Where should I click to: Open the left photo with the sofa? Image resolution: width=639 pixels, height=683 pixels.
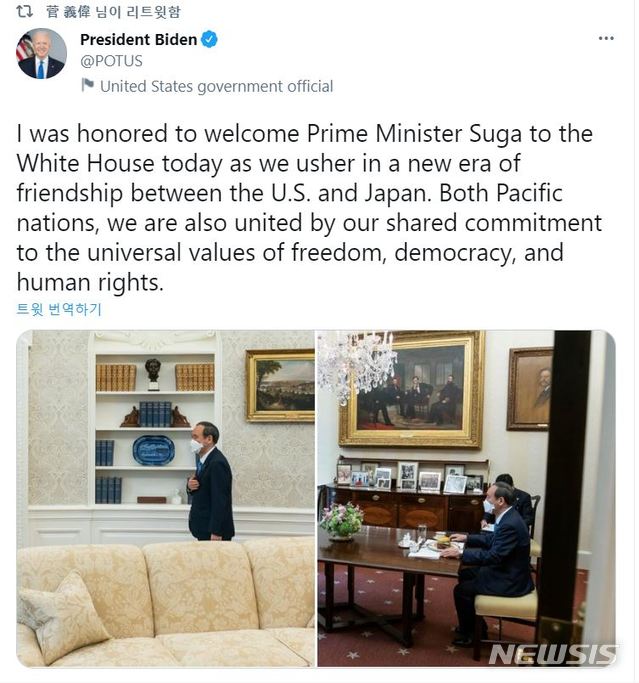[165, 498]
